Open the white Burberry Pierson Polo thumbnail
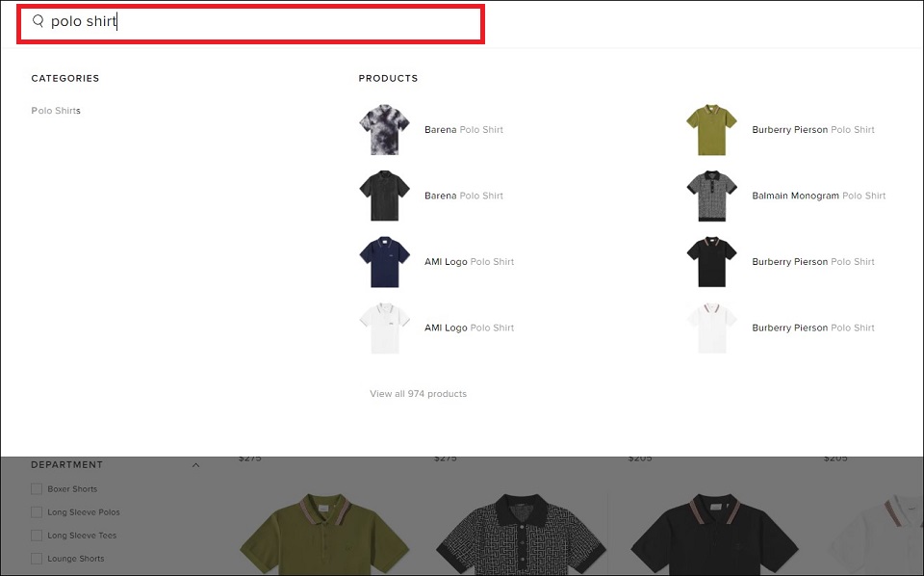Image resolution: width=924 pixels, height=576 pixels. click(712, 327)
